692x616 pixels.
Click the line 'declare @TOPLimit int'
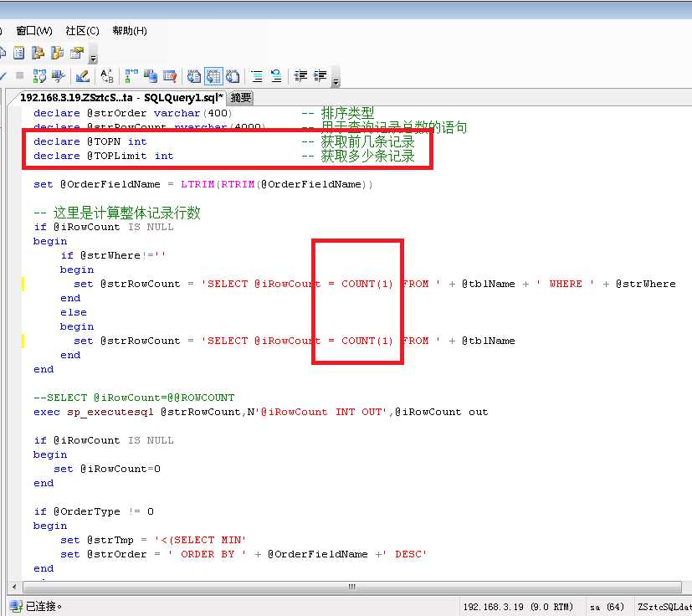click(104, 156)
